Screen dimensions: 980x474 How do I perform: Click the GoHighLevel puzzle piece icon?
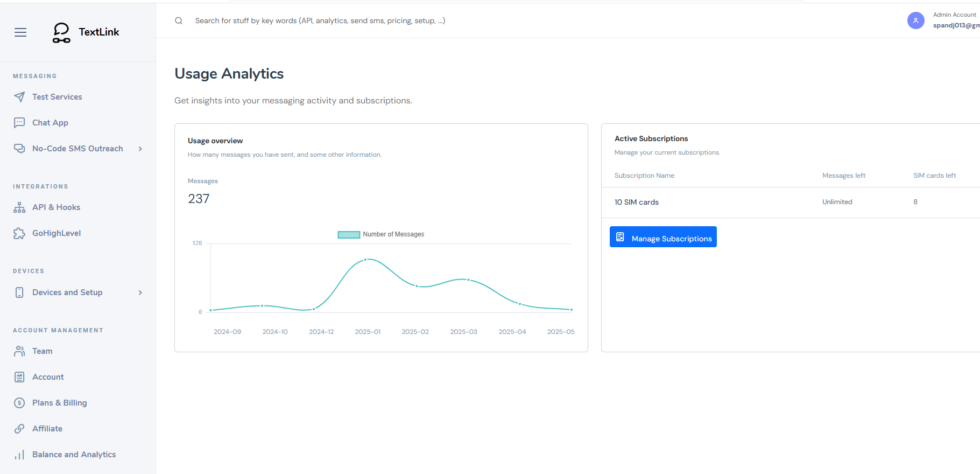pos(19,233)
